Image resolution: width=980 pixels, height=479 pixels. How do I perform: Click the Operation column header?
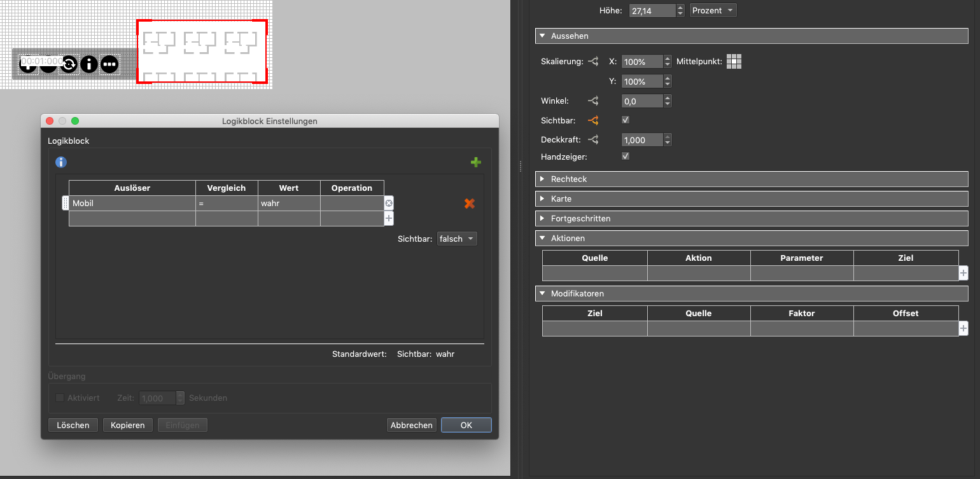(x=352, y=188)
